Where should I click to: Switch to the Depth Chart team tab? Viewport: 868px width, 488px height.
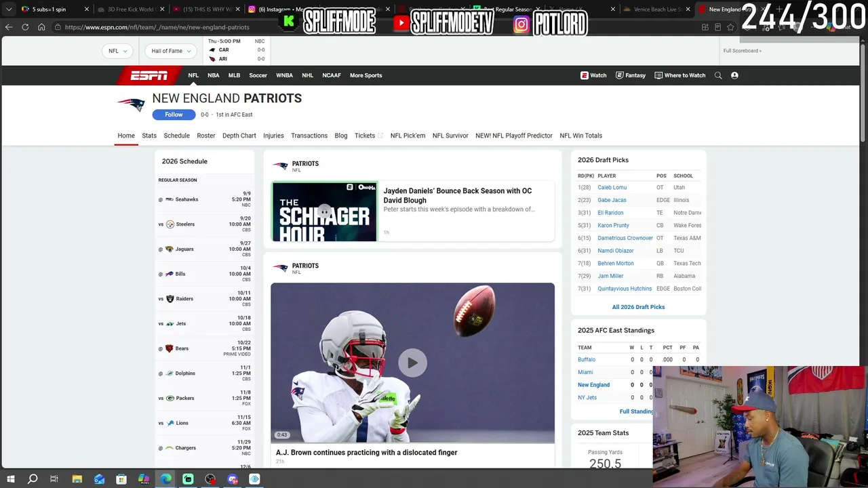(x=239, y=136)
